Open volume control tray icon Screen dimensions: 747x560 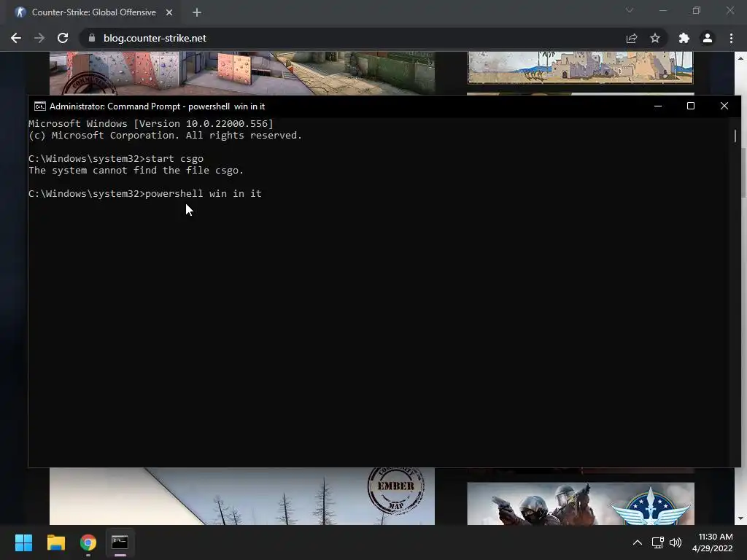click(x=675, y=542)
